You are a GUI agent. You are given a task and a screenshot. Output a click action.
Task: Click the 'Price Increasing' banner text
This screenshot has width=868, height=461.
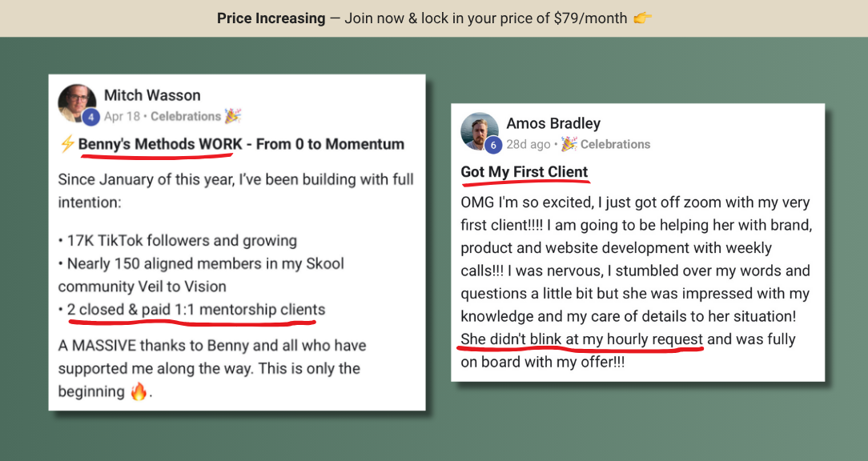[271, 18]
